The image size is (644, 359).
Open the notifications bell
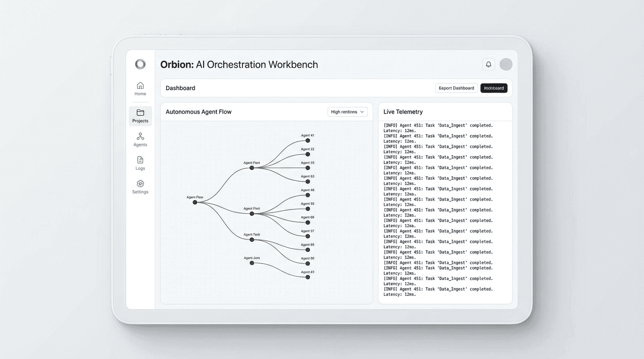(489, 65)
